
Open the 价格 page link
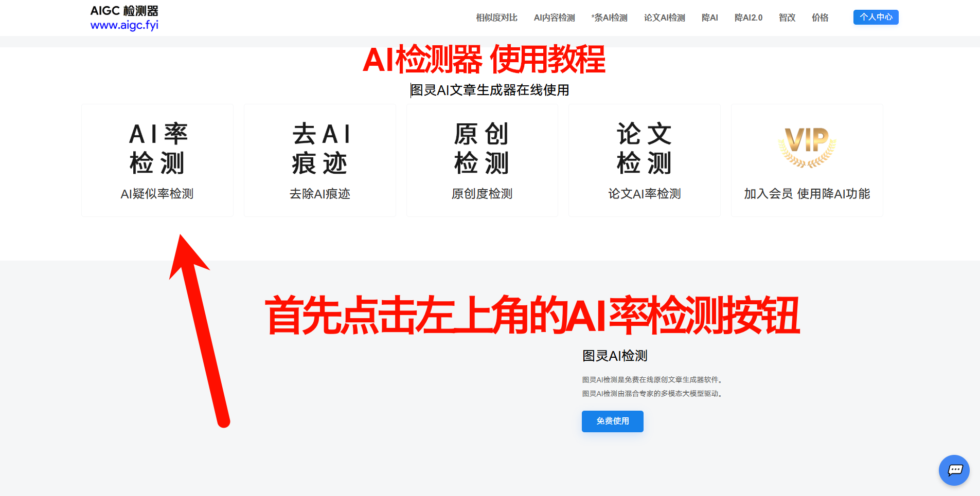[820, 17]
